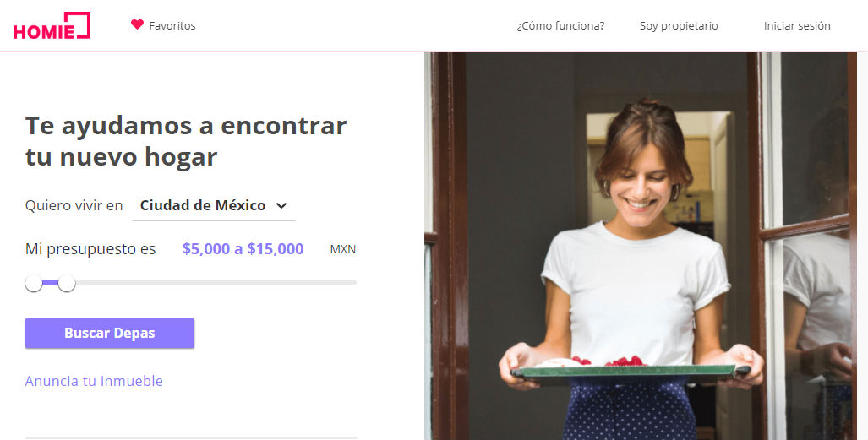Click the Buscar Depas button
This screenshot has height=440, width=868.
tap(110, 334)
